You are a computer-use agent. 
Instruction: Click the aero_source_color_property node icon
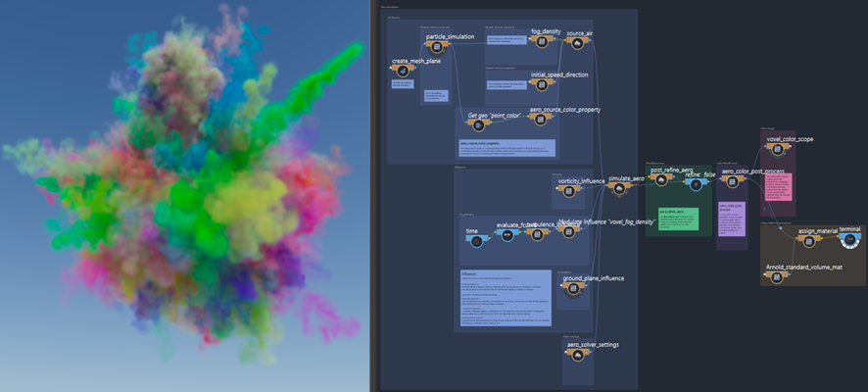pyautogui.click(x=540, y=120)
